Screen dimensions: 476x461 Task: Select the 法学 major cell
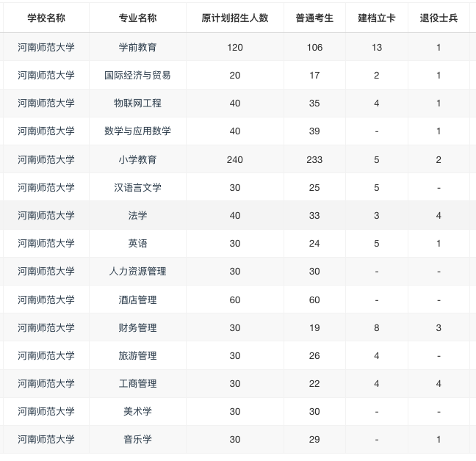tap(137, 215)
